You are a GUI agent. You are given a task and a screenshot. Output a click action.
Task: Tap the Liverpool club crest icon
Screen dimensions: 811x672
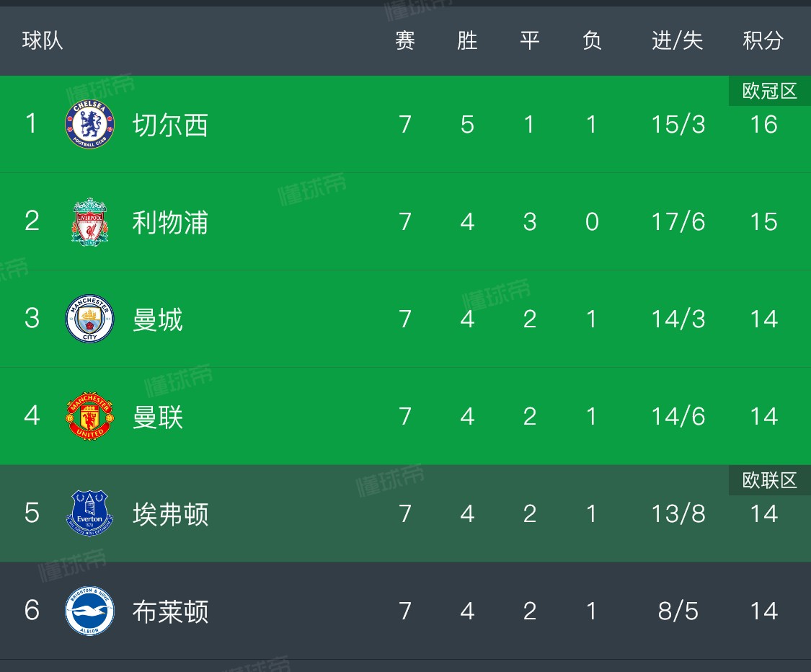[89, 221]
